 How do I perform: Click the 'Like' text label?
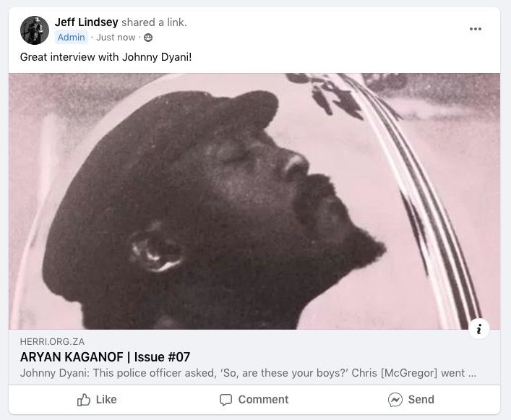[106, 400]
